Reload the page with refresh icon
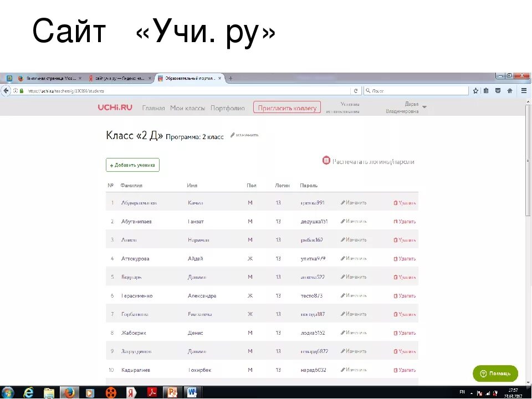 (356, 91)
